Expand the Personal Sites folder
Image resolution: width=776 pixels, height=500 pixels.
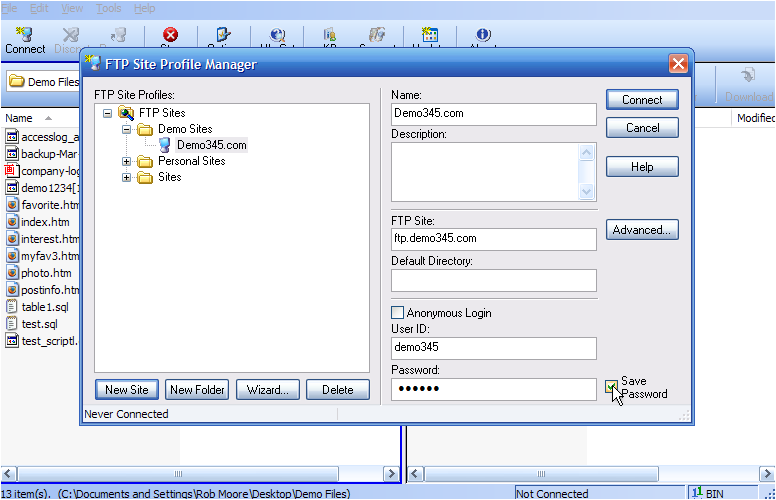[127, 161]
